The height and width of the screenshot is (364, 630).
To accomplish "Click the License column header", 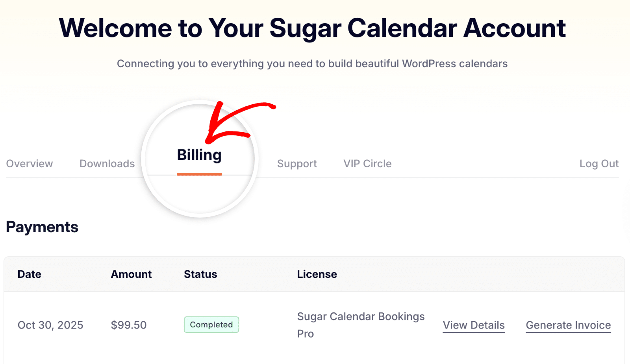I will click(x=317, y=274).
